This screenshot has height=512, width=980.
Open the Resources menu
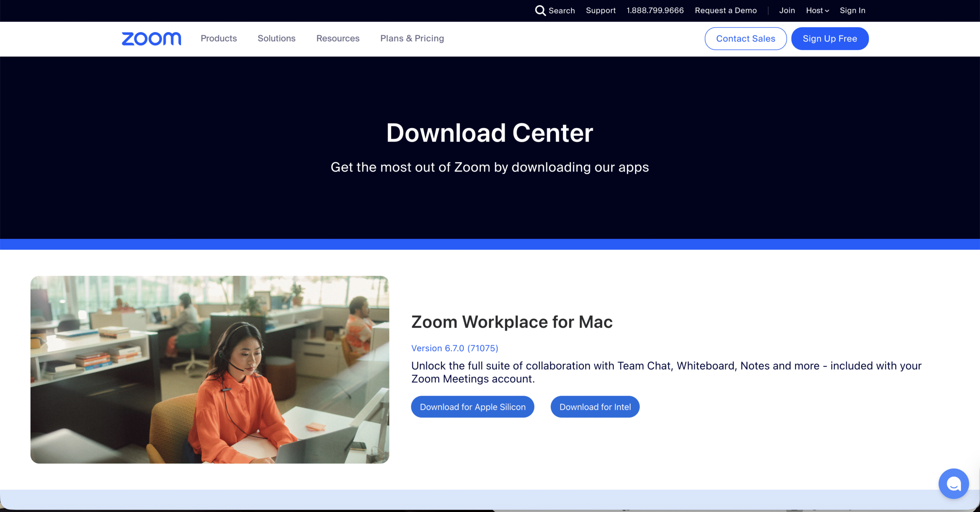click(338, 38)
